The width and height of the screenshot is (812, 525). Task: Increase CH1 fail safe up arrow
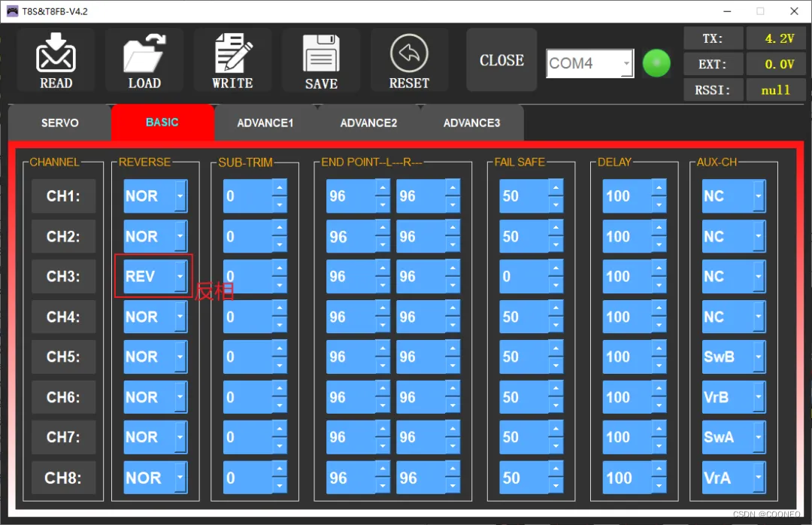[556, 187]
